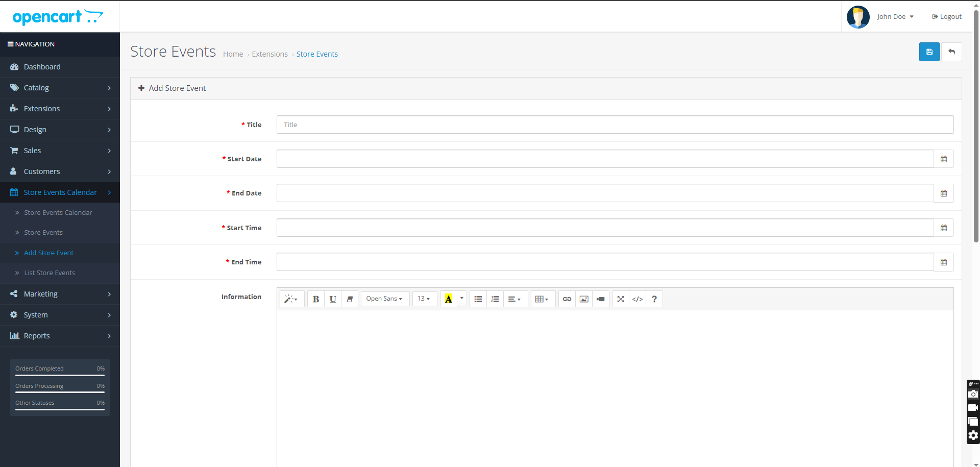Open the font size 13 dropdown
This screenshot has width=980, height=467.
click(424, 299)
